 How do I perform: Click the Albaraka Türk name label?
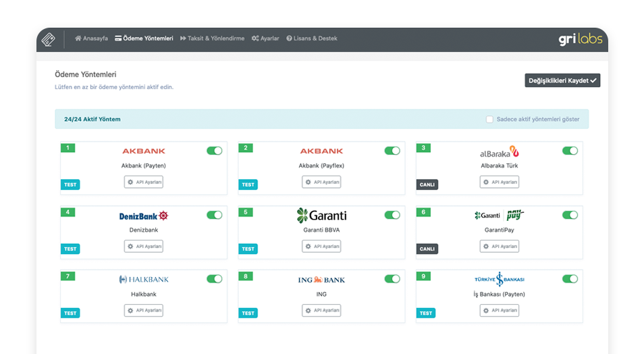coord(500,166)
